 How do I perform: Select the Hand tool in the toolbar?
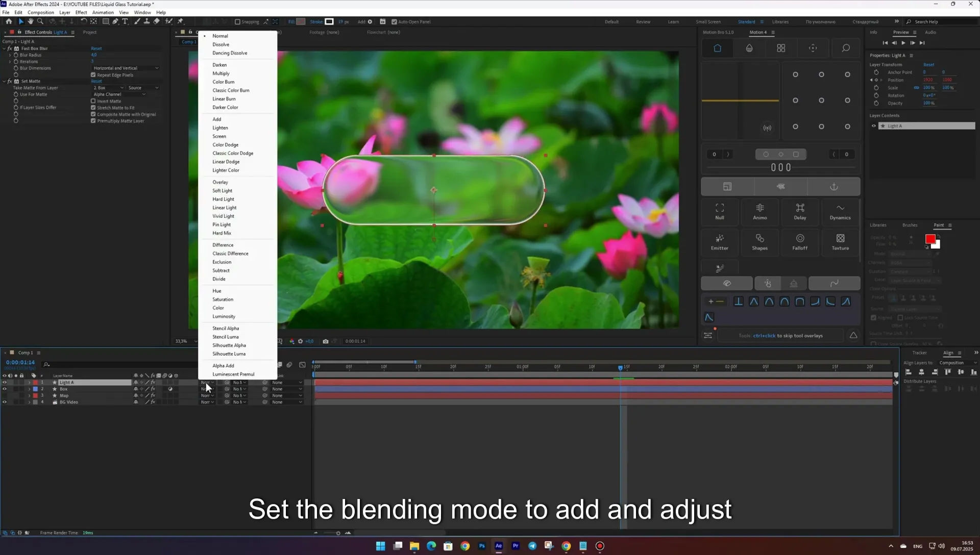31,21
